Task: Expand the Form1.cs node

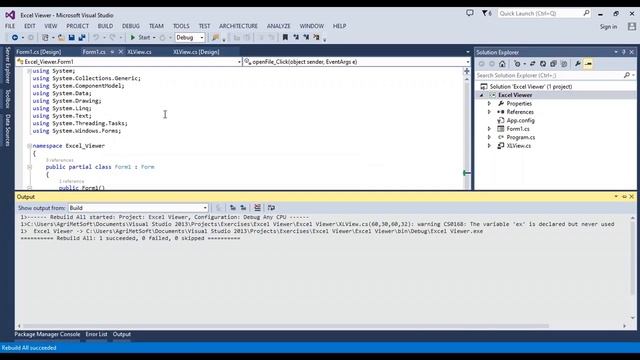Action: [489, 129]
